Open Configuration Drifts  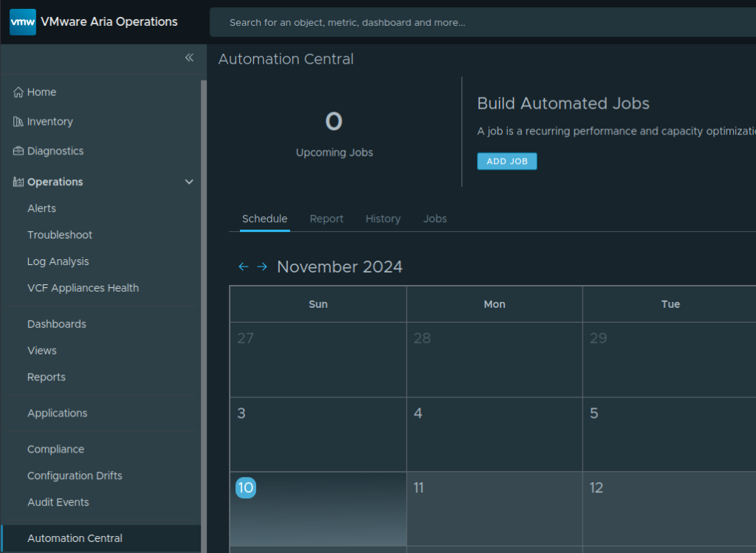point(75,476)
